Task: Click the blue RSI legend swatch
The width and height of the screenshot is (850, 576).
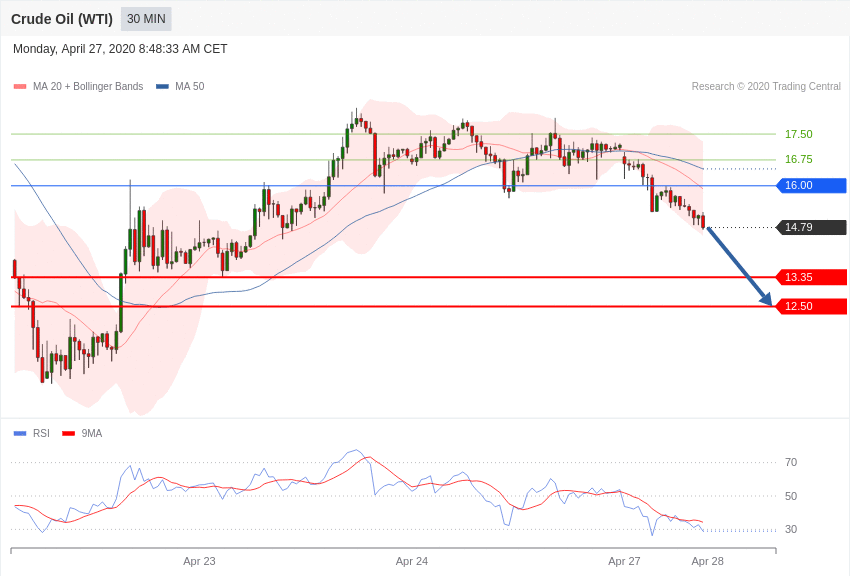Action: (20, 433)
